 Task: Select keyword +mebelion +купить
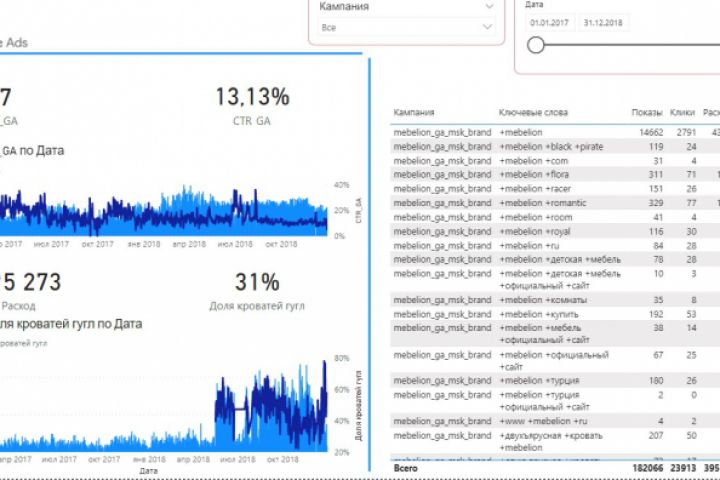tap(539, 314)
